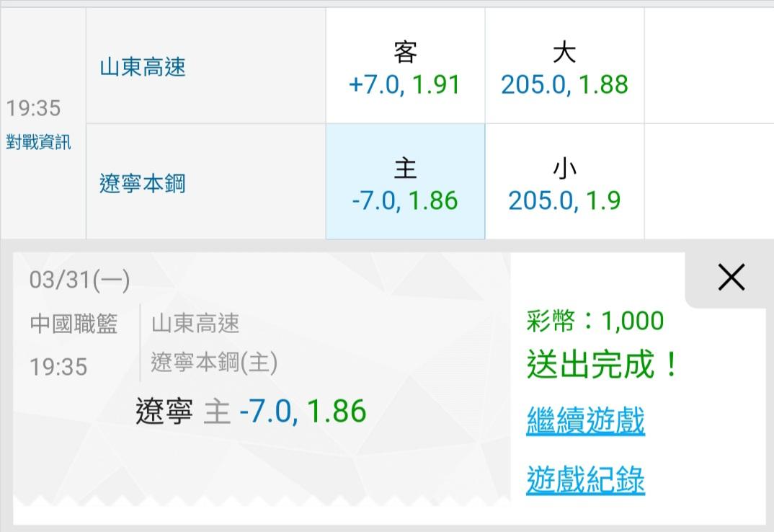Click the 19:35 match time cell
Image resolution: width=774 pixels, height=532 pixels.
coord(34,108)
